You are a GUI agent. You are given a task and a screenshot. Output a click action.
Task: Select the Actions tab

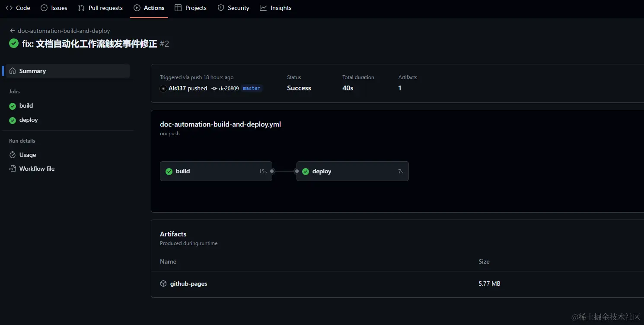pos(149,8)
